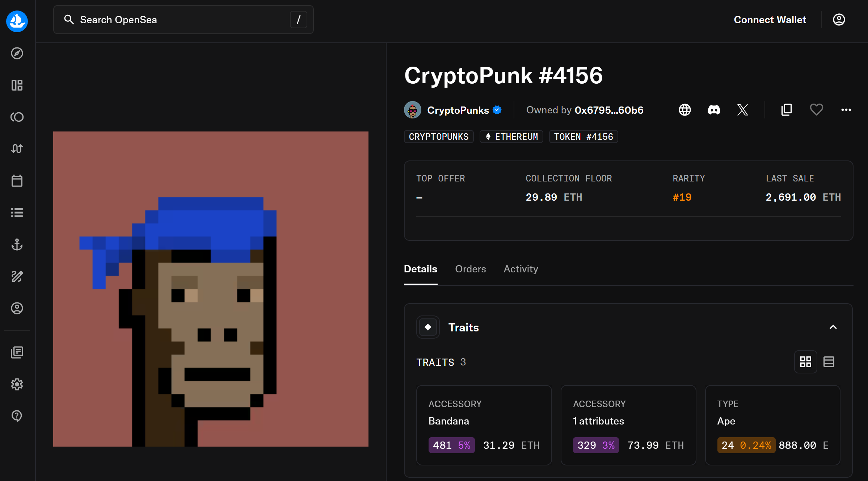The height and width of the screenshot is (481, 868).
Task: Favorite the punk with the heart icon
Action: [x=816, y=110]
